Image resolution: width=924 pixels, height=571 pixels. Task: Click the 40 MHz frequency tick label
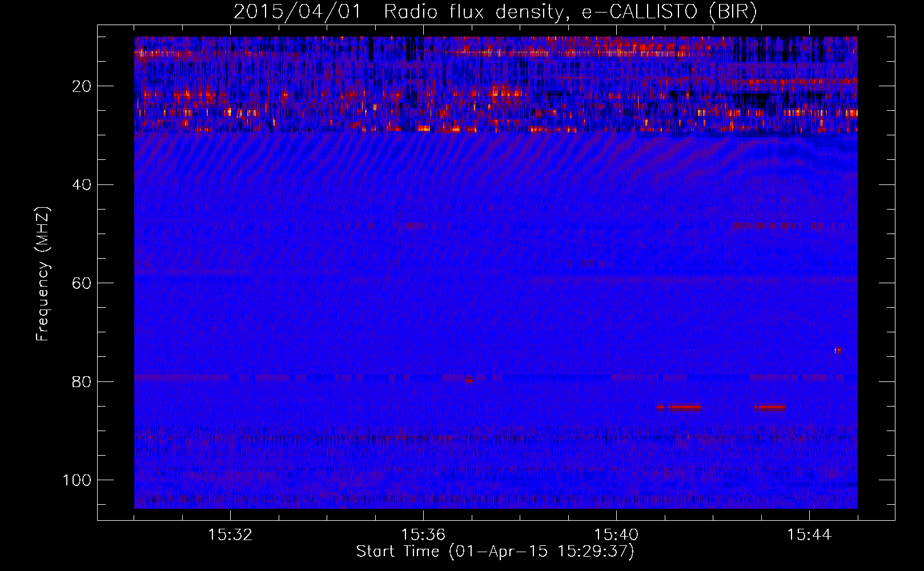tap(82, 185)
